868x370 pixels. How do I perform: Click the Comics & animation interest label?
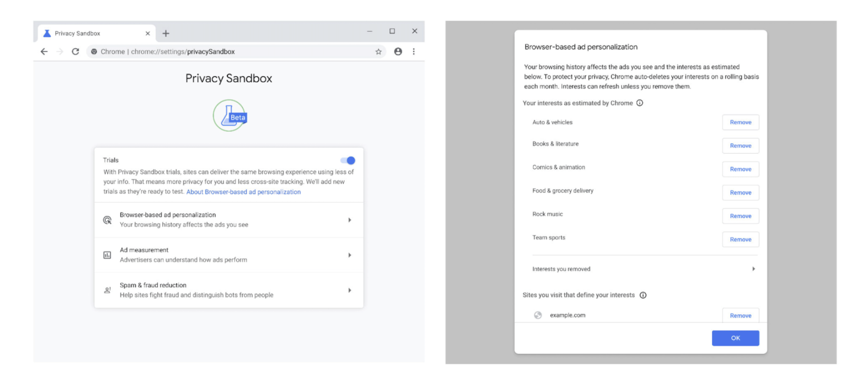point(558,167)
